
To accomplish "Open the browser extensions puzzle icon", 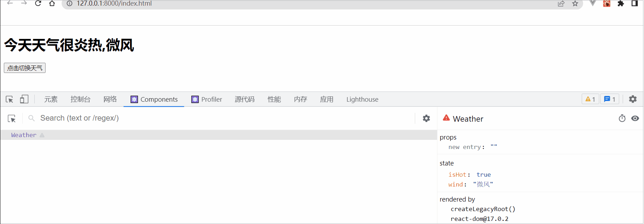I will tap(621, 4).
